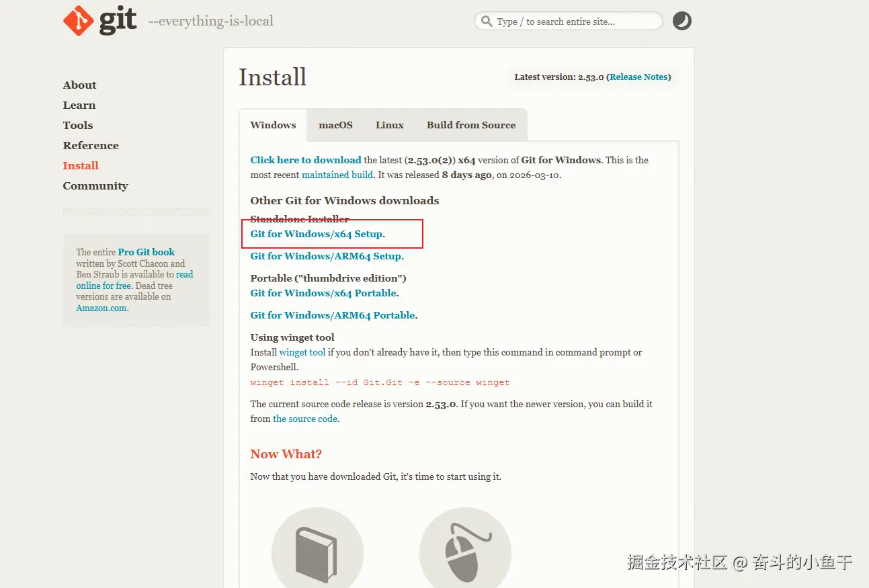Open the Learn sidebar section
The height and width of the screenshot is (588, 869).
[79, 106]
